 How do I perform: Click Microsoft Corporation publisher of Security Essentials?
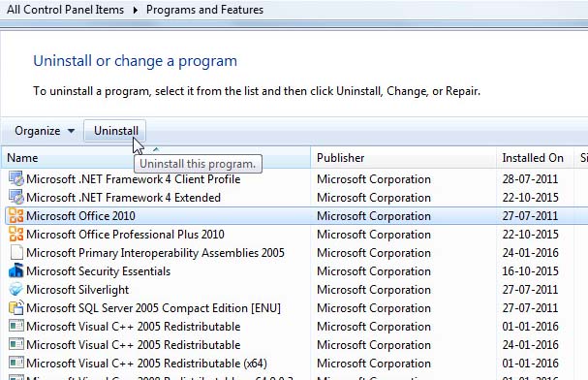[x=374, y=271]
